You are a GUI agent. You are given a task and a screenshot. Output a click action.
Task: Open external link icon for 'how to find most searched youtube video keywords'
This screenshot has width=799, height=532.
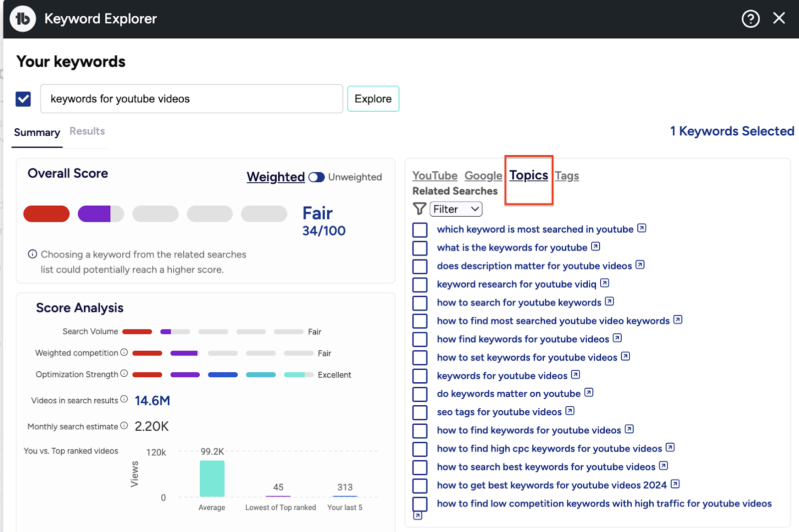678,319
